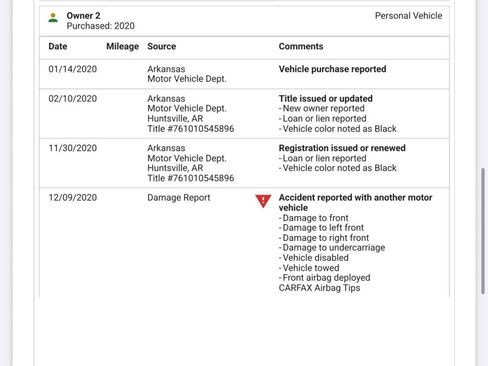The height and width of the screenshot is (366, 488).
Task: Click the Damage Report source text
Action: (x=179, y=198)
